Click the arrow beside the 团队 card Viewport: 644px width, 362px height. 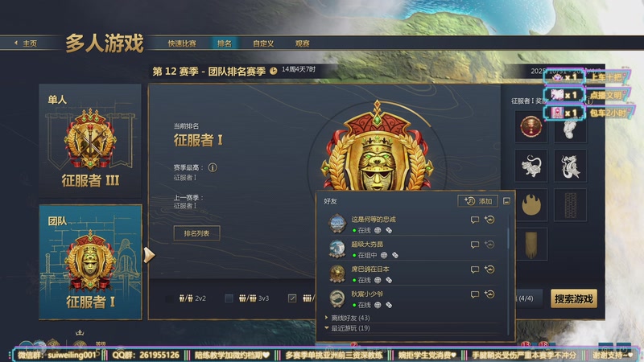coord(149,255)
